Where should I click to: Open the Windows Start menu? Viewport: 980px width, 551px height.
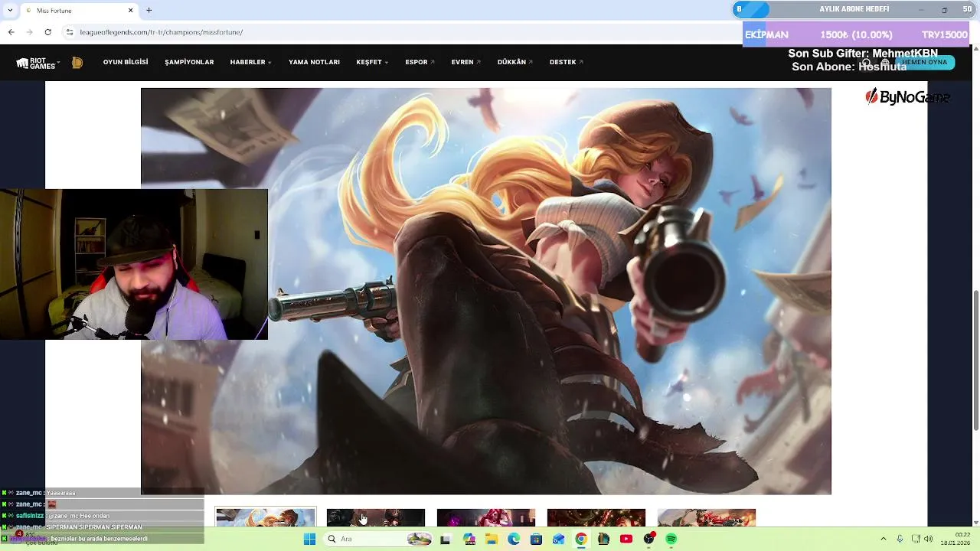(x=309, y=539)
